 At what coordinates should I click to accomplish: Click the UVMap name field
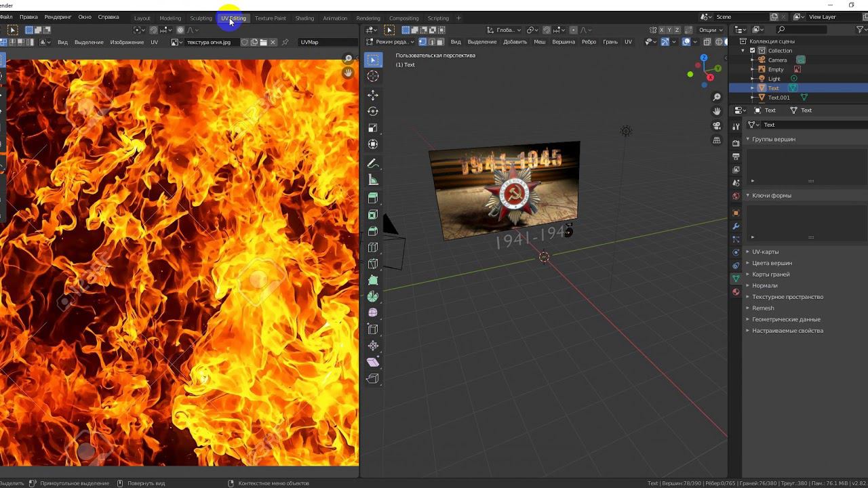coord(325,42)
